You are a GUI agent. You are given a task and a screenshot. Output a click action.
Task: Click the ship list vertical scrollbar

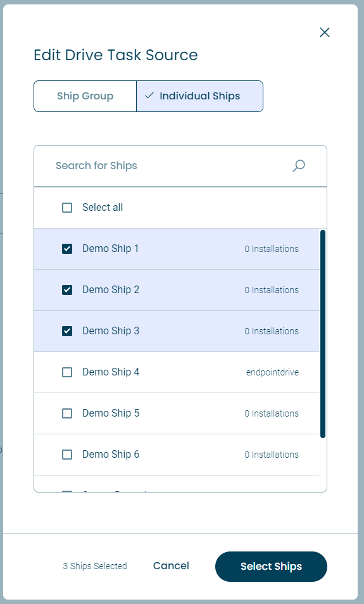(323, 334)
